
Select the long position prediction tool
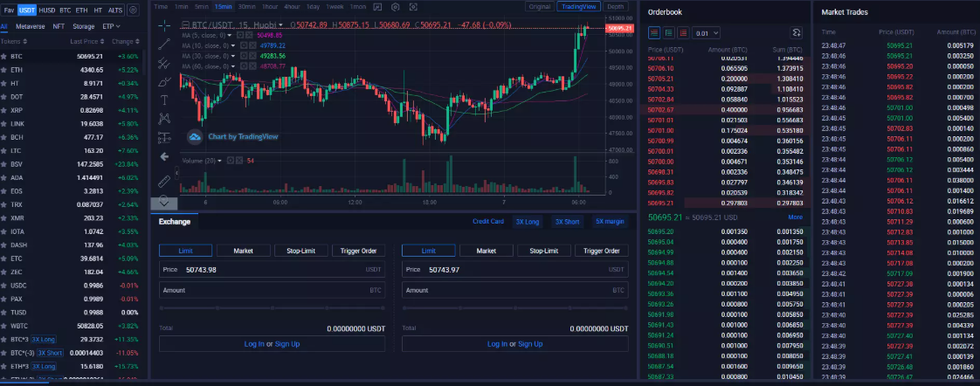[x=164, y=137]
